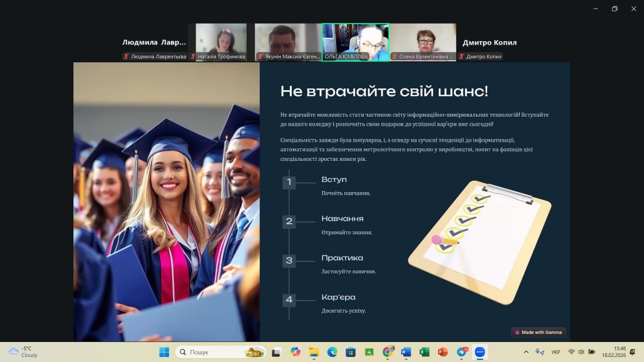Open Task View from the taskbar

click(x=276, y=352)
